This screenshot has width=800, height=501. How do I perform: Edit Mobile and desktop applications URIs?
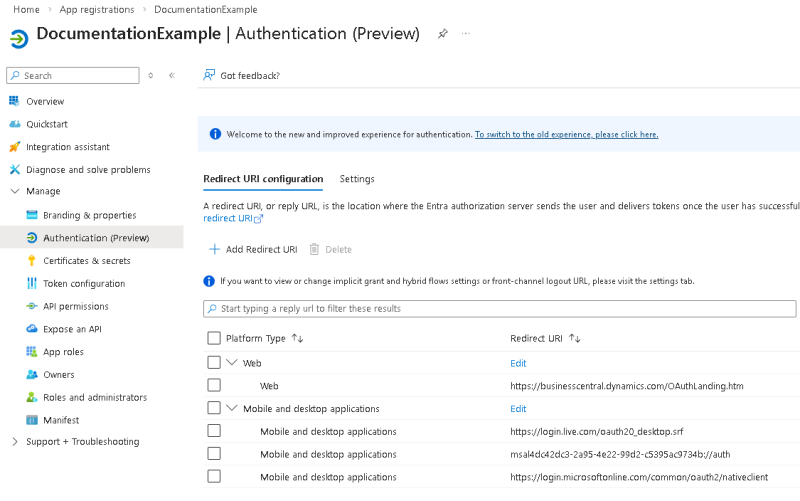click(518, 408)
